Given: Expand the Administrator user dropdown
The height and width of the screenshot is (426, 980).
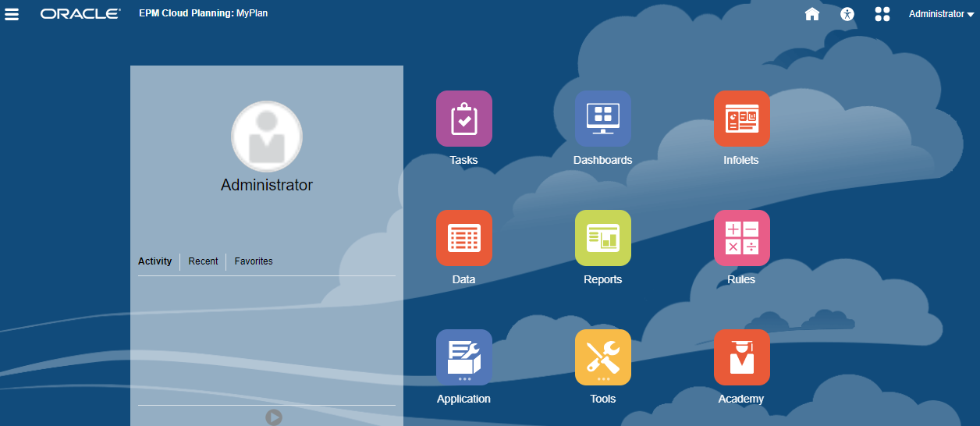Looking at the screenshot, I should [941, 14].
